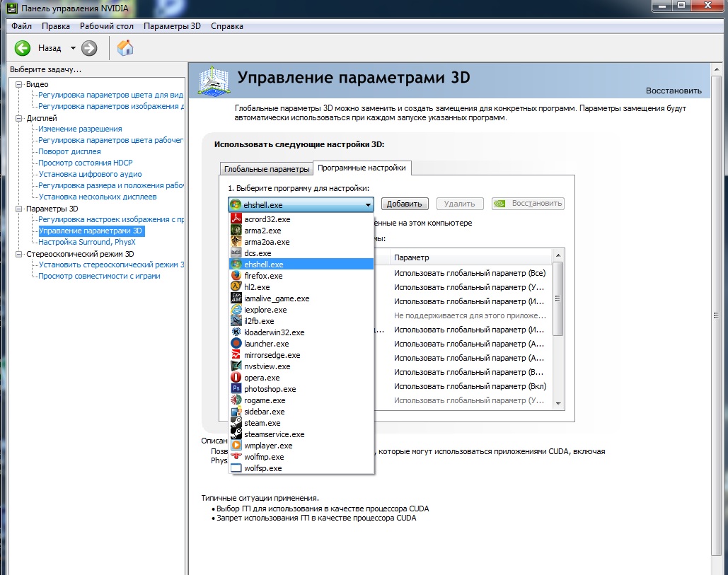Pick iamalive_game.exe icon from list

click(236, 298)
